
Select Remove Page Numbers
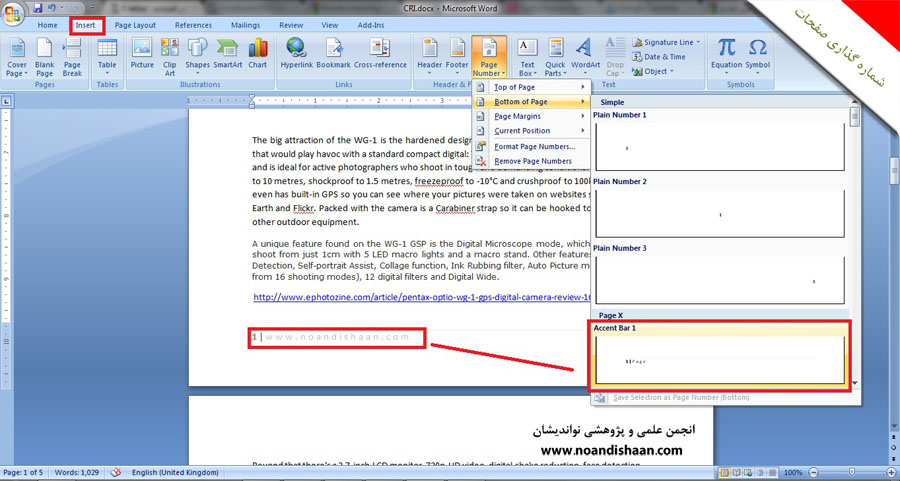click(533, 161)
